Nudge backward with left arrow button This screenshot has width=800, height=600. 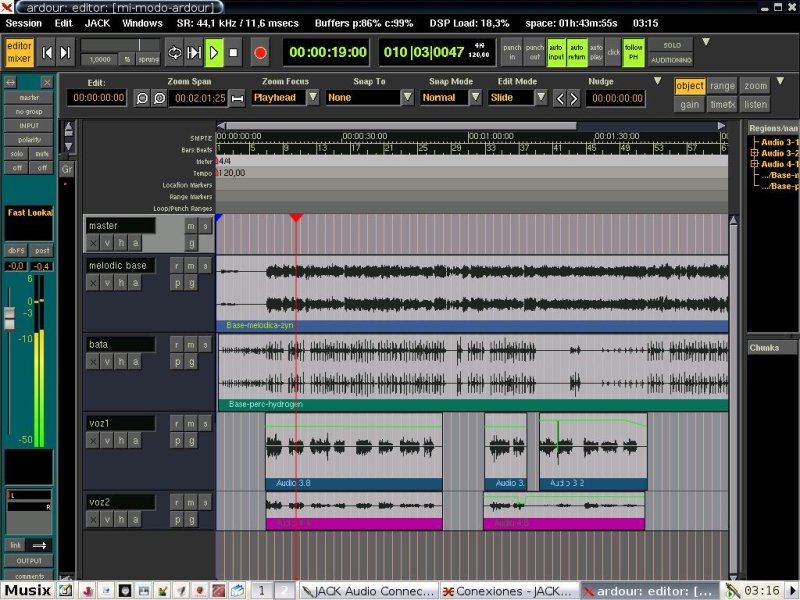pos(560,98)
